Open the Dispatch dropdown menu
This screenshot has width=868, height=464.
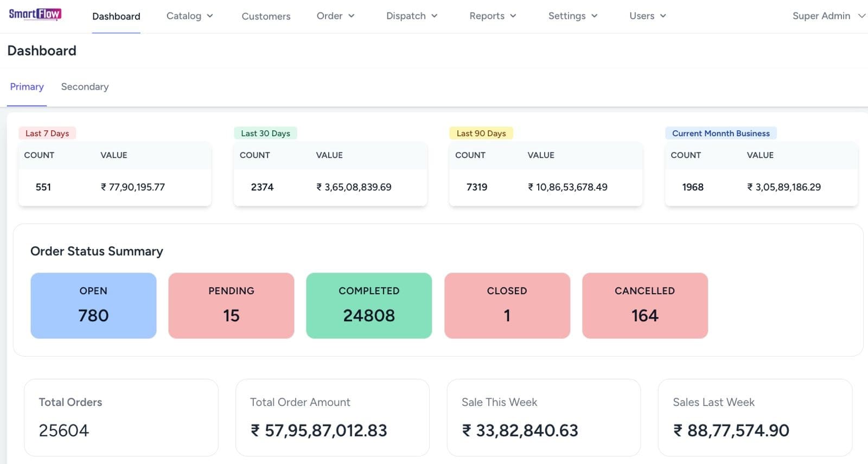coord(411,16)
